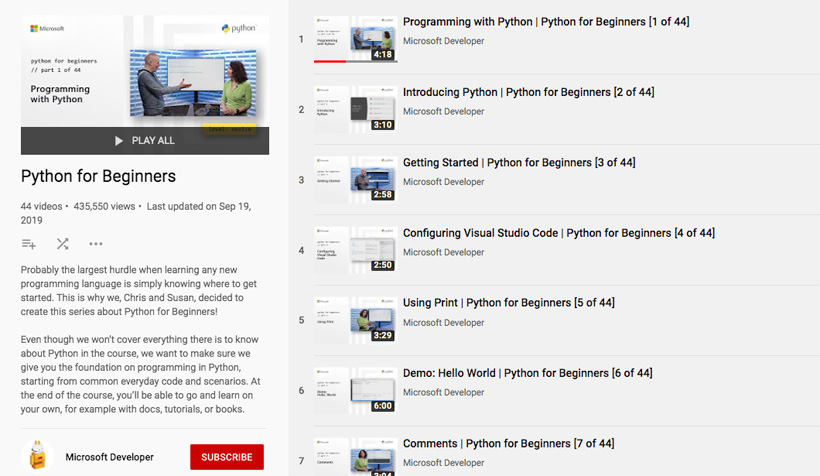Click description paragraph starting 'Probably the largest hurdle'
Viewport: 820px width, 476px height.
point(139,291)
